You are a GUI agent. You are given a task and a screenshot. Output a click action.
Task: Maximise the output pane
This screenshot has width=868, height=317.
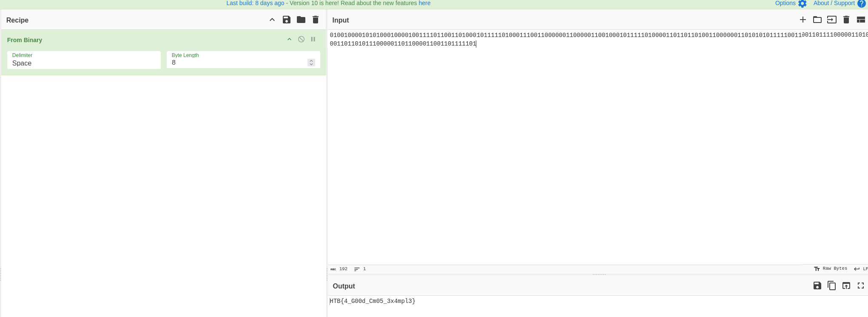point(861,286)
